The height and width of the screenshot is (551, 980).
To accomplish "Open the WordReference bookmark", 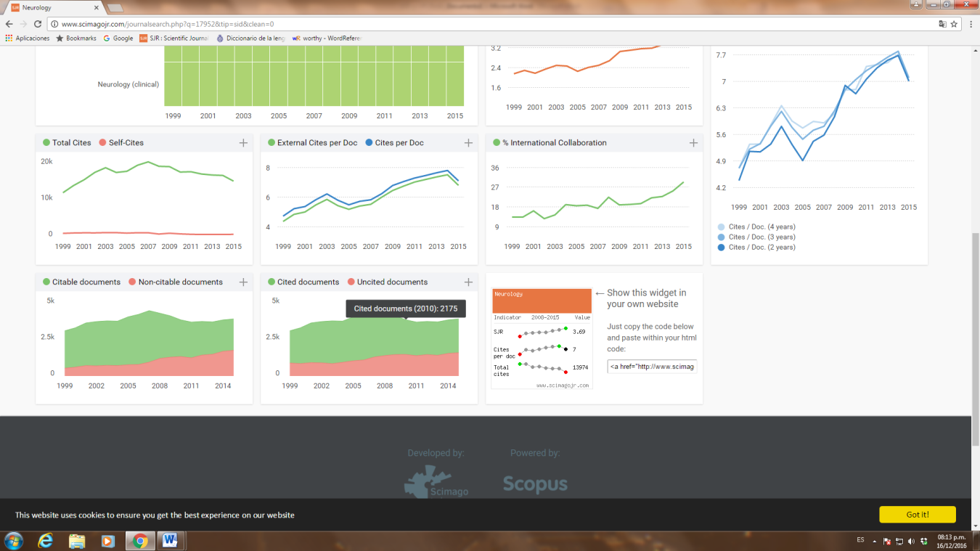I will pos(326,38).
